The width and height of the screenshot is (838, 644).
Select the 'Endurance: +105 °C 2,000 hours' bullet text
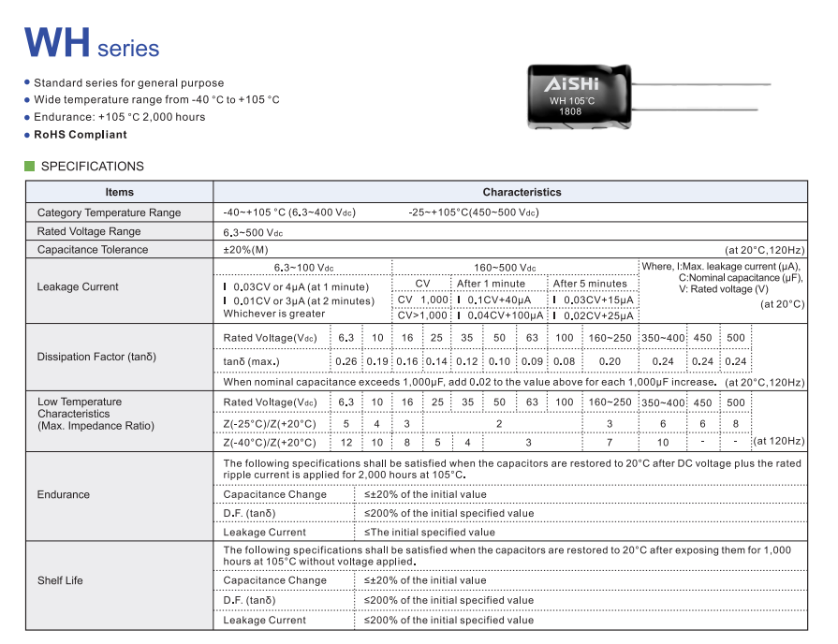[120, 117]
